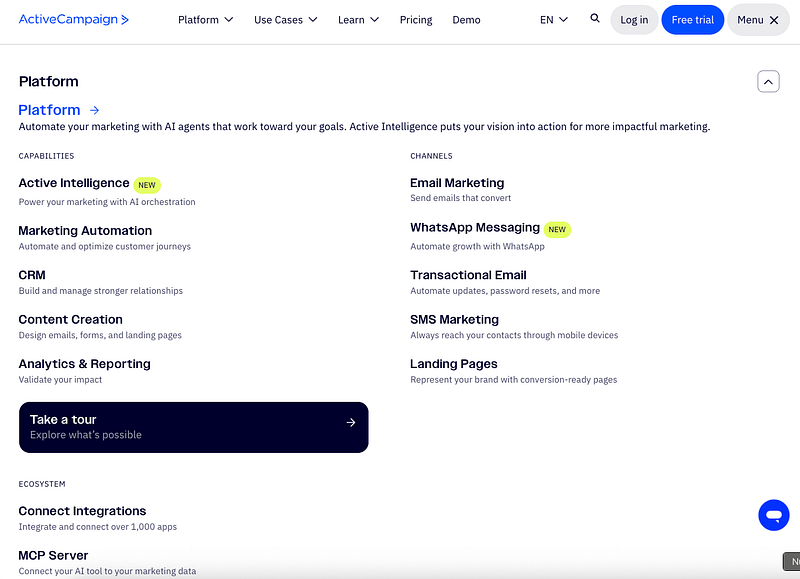800x579 pixels.
Task: Click 'Power your marketing with AI orchestration' text
Action: coord(107,202)
